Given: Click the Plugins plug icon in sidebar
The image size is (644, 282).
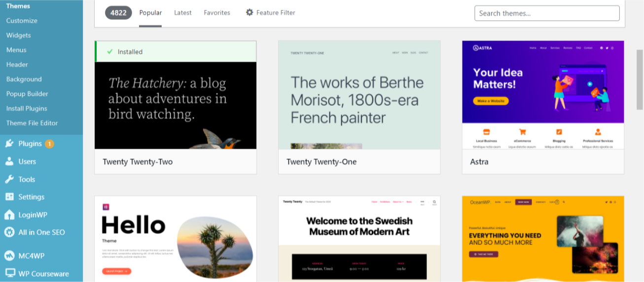Looking at the screenshot, I should (x=9, y=144).
